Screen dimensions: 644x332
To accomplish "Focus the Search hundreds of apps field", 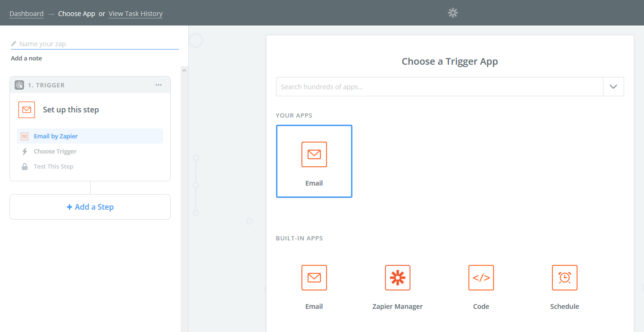I will 439,87.
